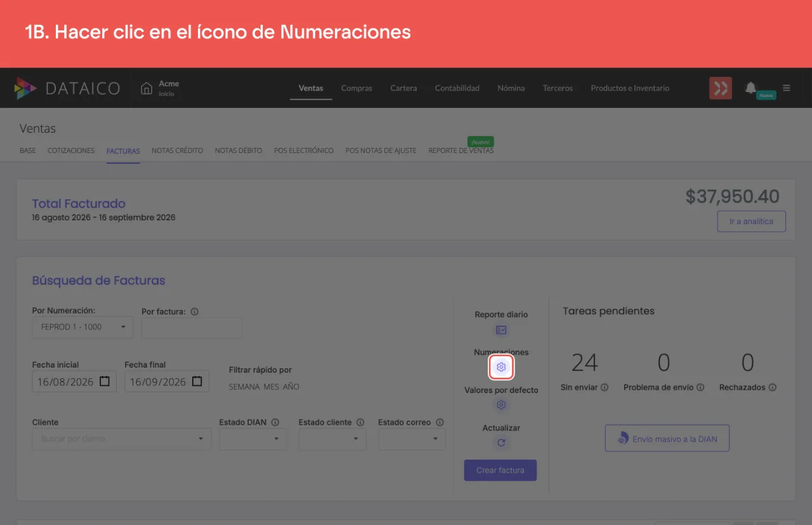The image size is (812, 525).
Task: Open the Compras menu
Action: (x=357, y=88)
